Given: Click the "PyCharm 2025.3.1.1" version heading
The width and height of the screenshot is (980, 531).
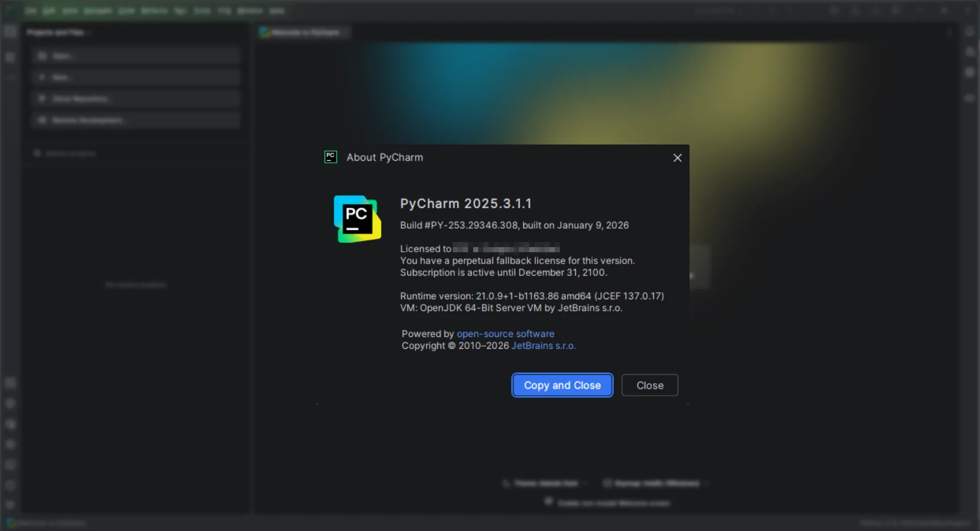Looking at the screenshot, I should (466, 204).
